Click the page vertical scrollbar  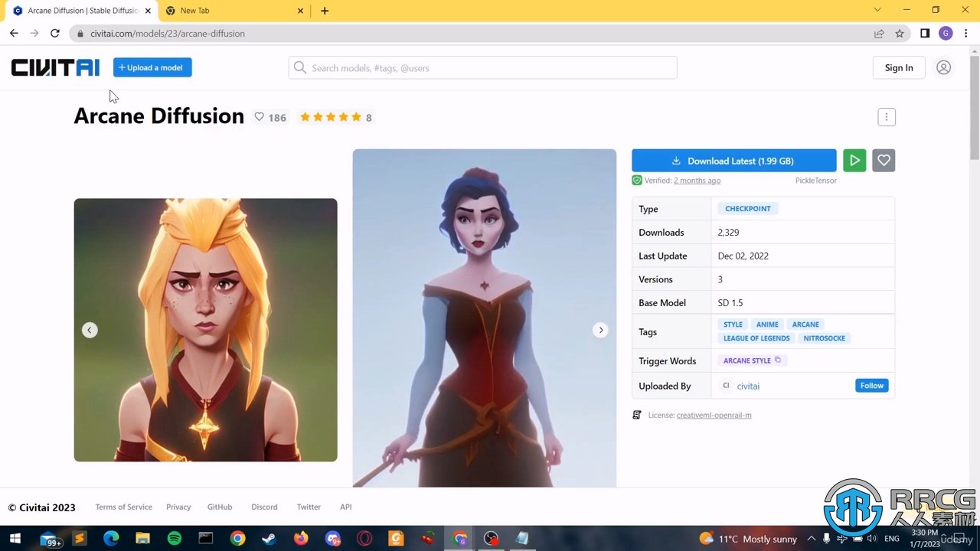[974, 107]
